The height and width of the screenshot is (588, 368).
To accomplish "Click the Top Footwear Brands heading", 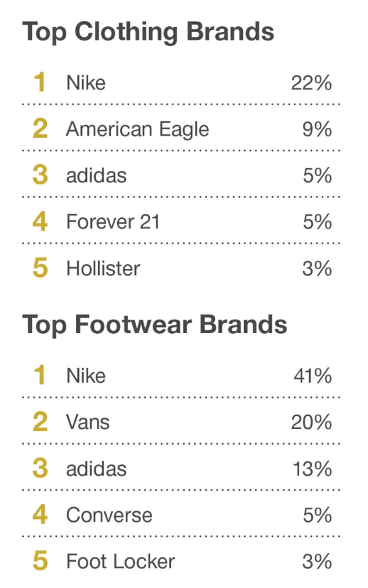I will click(x=155, y=325).
